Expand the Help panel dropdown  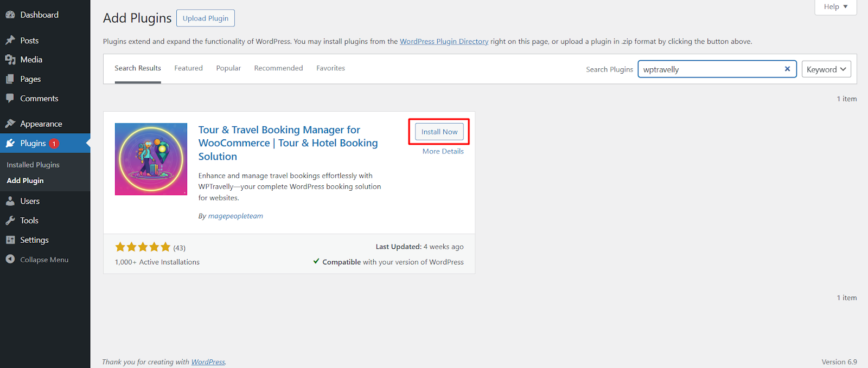click(835, 7)
